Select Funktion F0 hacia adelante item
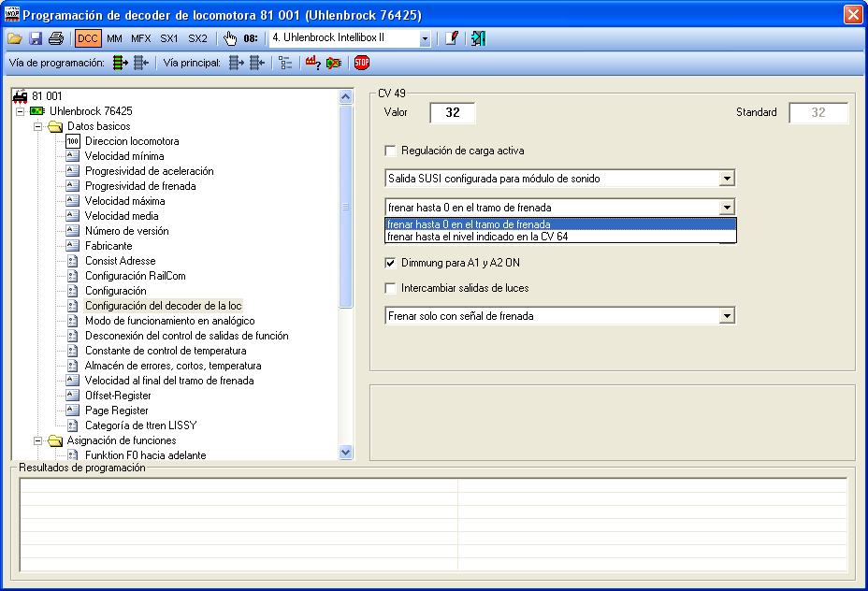868x591 pixels. (x=146, y=454)
